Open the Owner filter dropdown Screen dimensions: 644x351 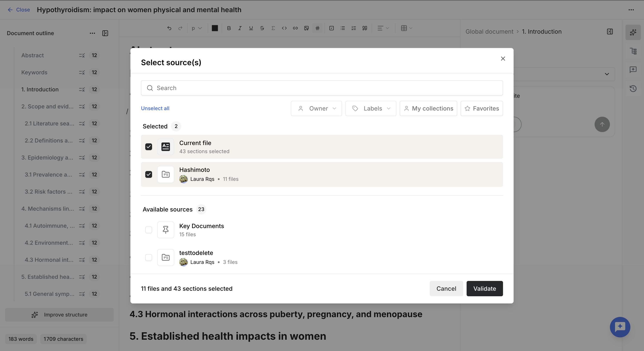click(316, 108)
